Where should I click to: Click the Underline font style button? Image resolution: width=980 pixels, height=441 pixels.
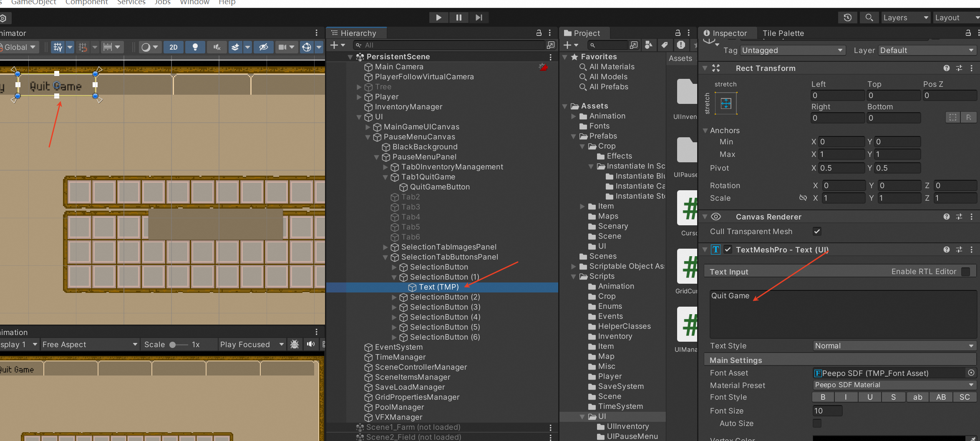[870, 397]
